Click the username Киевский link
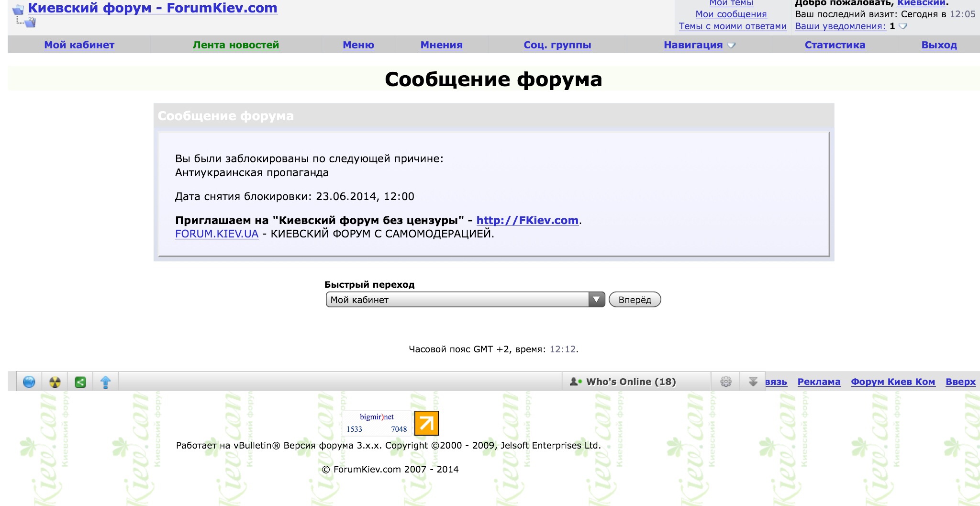980x506 pixels. tap(921, 3)
